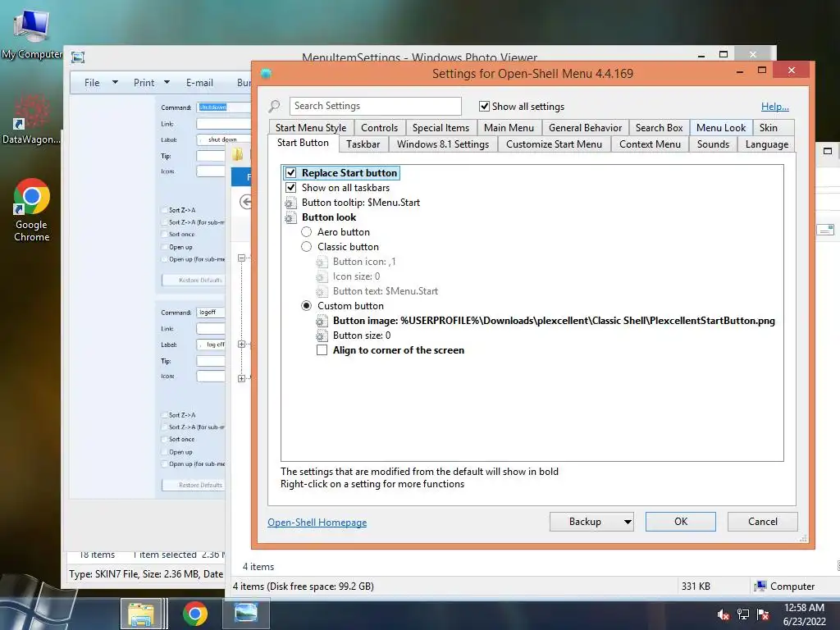Image resolution: width=840 pixels, height=630 pixels.
Task: Open My Computer desktop icon
Action: [32, 33]
